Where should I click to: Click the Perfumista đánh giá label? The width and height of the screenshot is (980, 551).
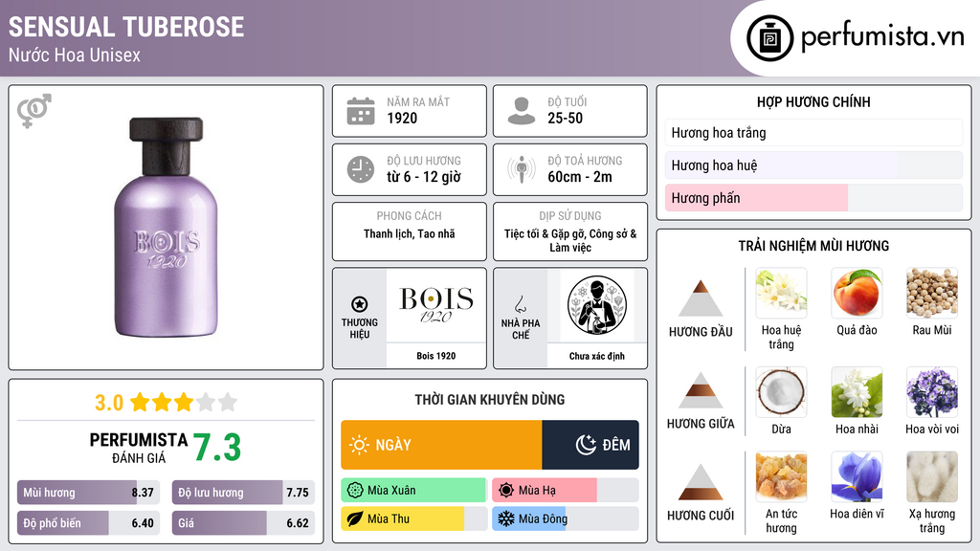(x=138, y=448)
